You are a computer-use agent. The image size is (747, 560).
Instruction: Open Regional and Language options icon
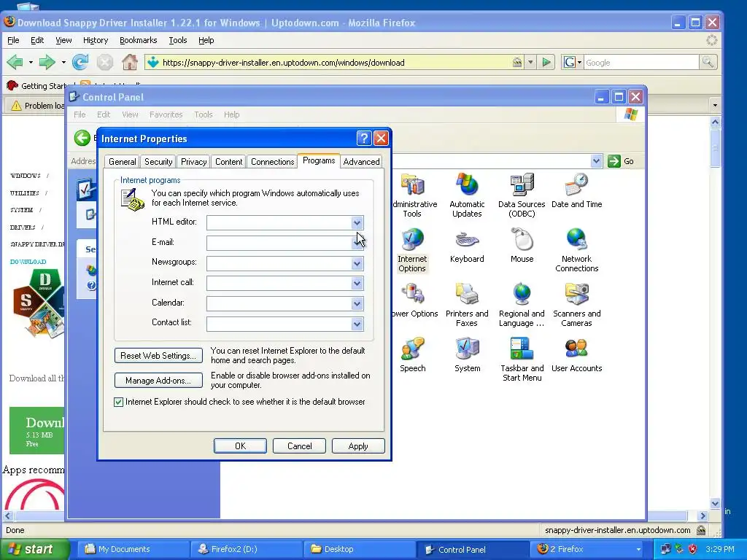(x=522, y=305)
